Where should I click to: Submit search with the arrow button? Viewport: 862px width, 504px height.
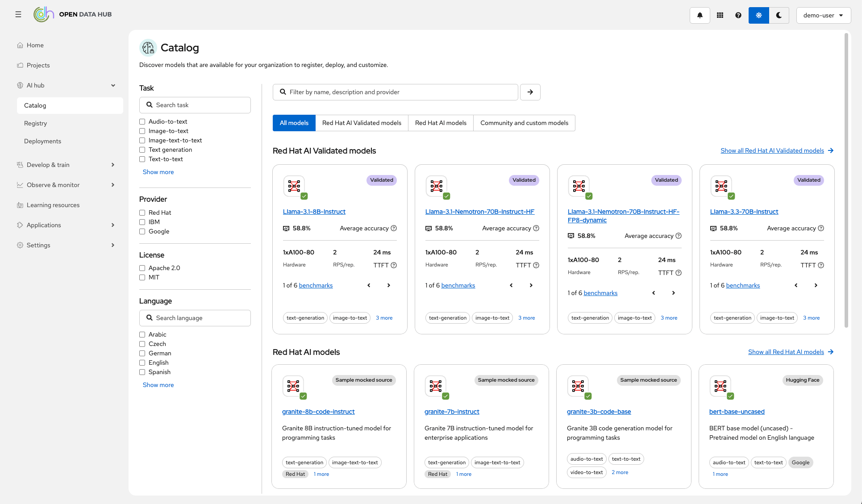[530, 92]
